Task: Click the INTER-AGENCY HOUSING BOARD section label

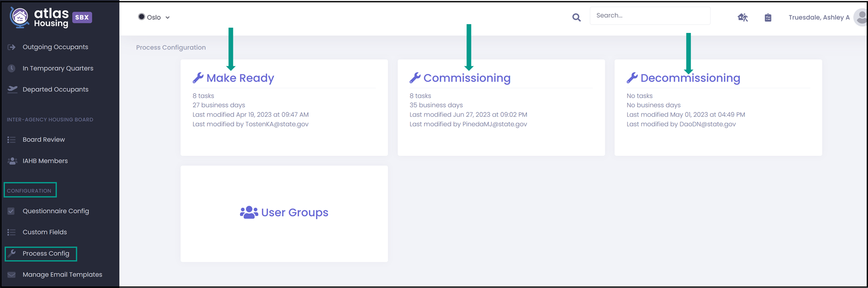Action: (x=50, y=119)
